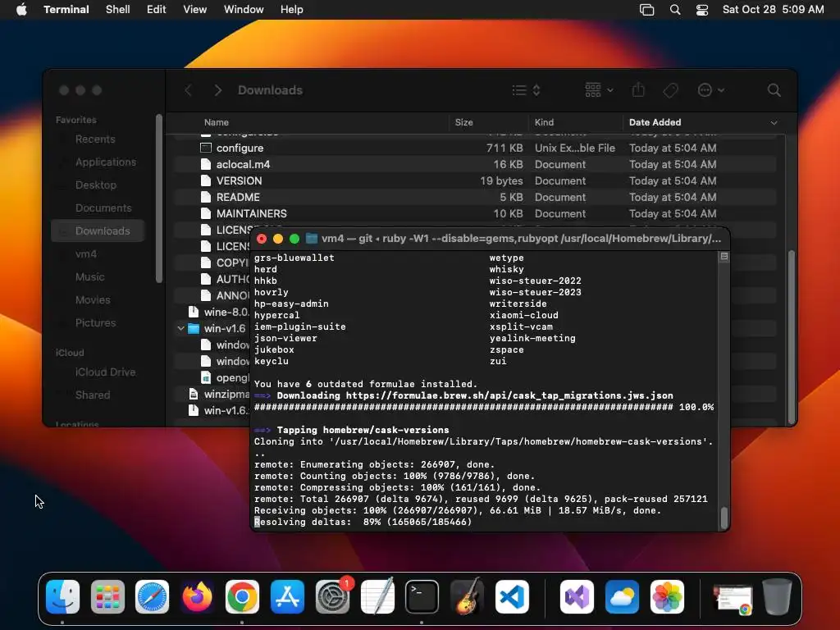840x630 pixels.
Task: Click the Terminal window scrollbar thumb
Action: pyautogui.click(x=724, y=518)
